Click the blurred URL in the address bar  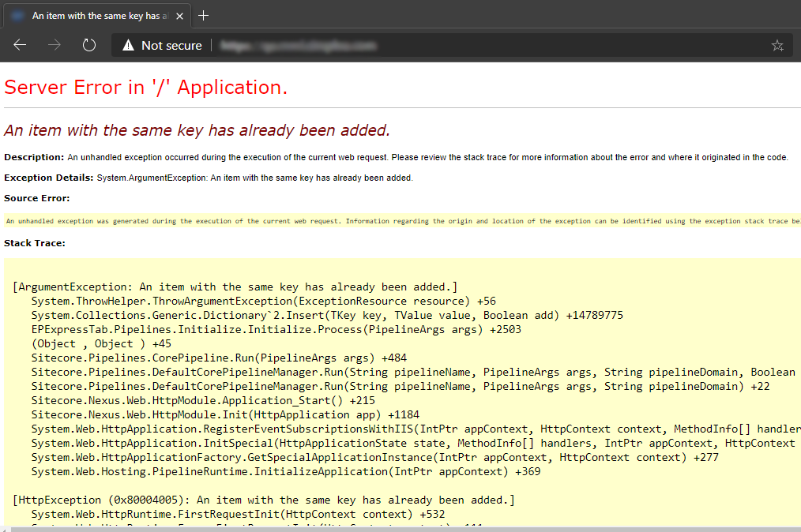tap(299, 46)
